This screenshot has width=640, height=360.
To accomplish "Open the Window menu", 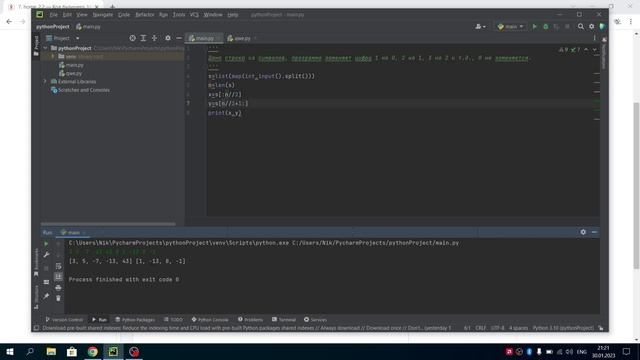I will [x=213, y=15].
